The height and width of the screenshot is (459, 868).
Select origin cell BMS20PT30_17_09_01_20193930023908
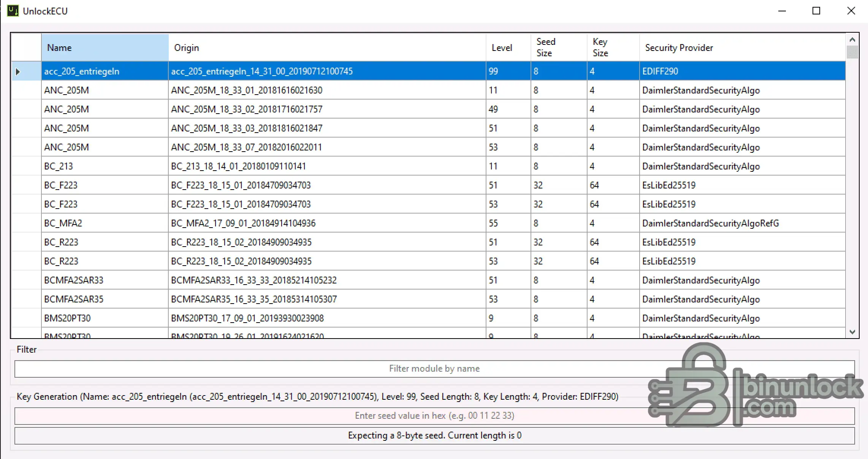tap(327, 318)
